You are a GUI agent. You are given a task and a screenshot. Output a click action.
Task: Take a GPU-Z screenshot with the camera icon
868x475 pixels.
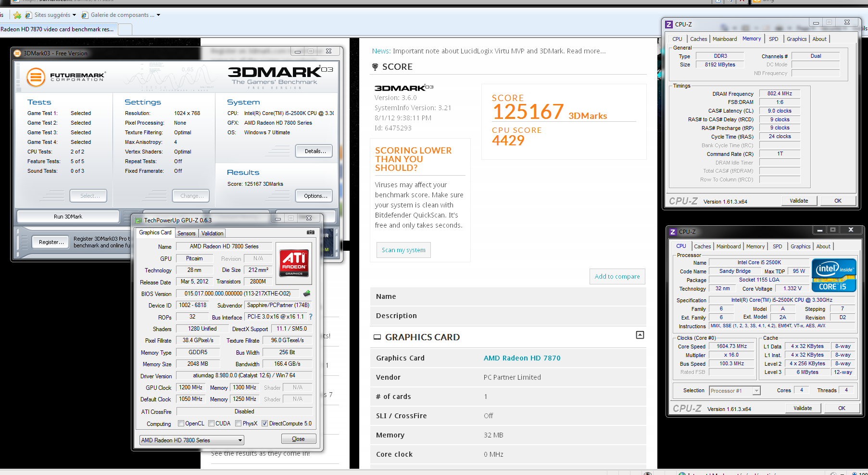(311, 232)
